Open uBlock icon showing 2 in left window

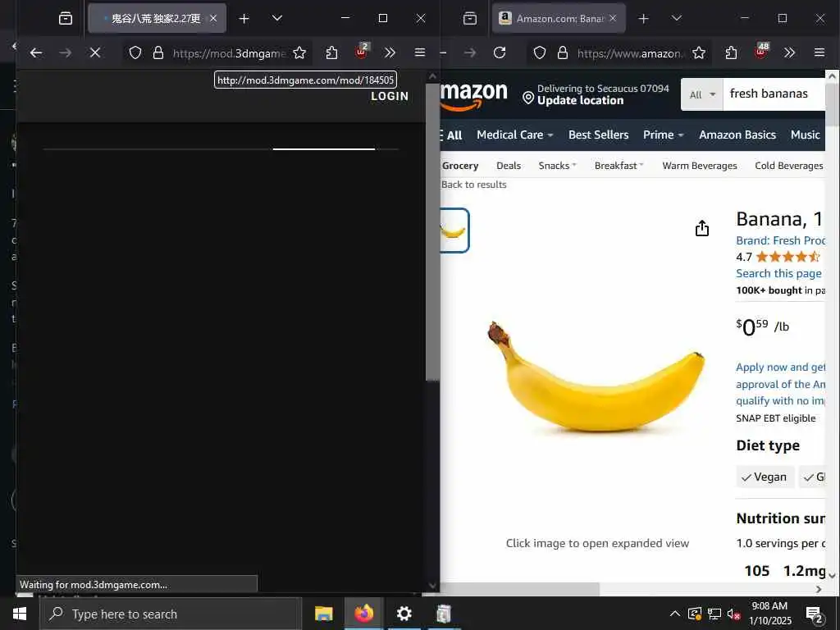362,51
